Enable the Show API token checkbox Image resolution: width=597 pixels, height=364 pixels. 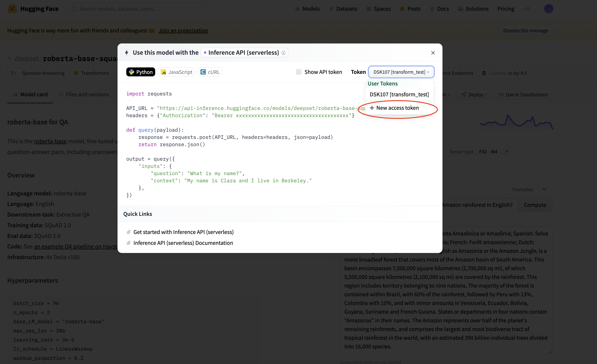coord(298,72)
